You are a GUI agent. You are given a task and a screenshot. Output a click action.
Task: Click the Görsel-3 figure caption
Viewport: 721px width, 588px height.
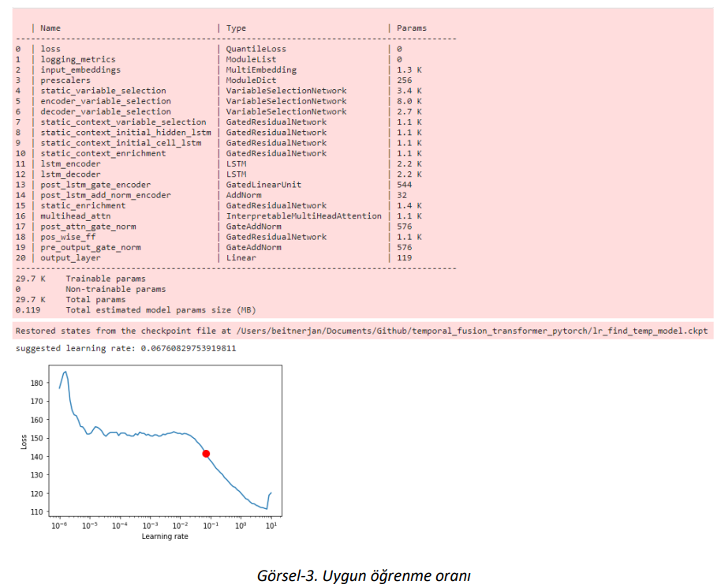tap(364, 575)
